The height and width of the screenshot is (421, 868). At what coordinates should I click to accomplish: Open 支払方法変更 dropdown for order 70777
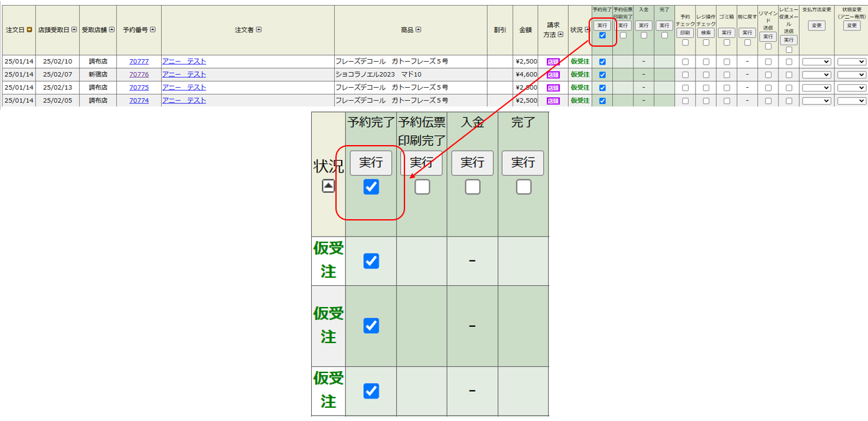click(816, 62)
